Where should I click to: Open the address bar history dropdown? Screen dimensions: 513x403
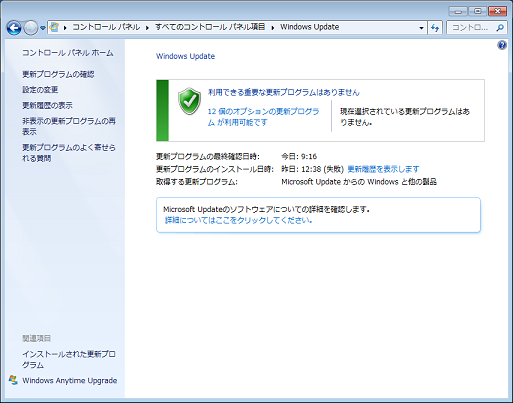tap(421, 28)
